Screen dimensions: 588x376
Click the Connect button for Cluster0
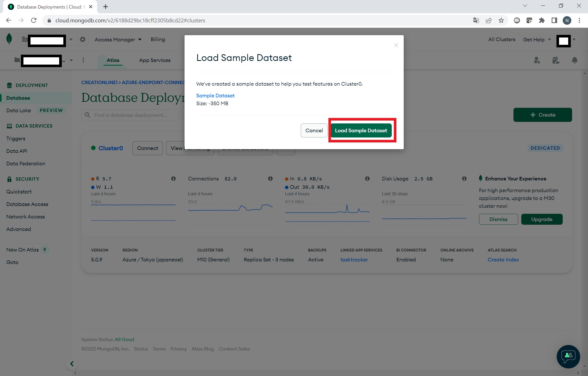(148, 148)
